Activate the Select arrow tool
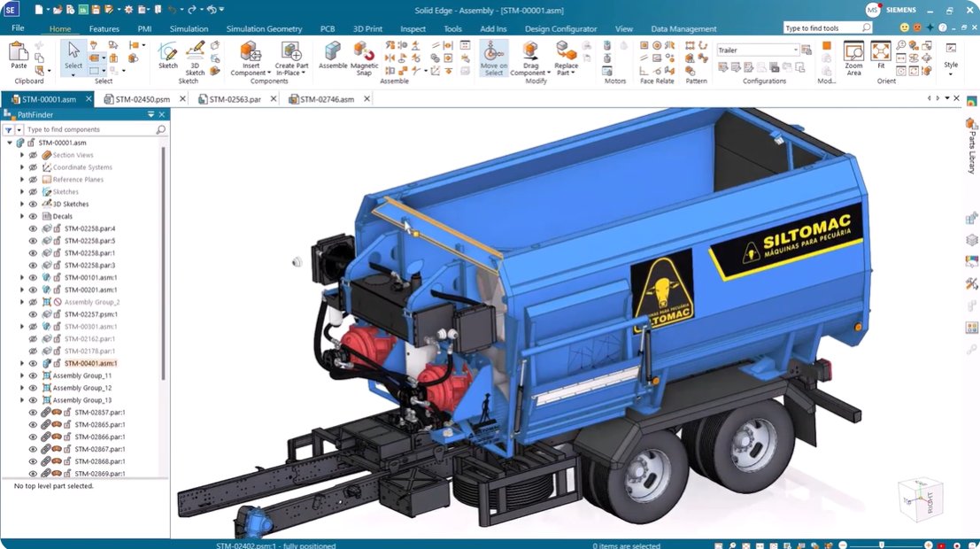 73,54
